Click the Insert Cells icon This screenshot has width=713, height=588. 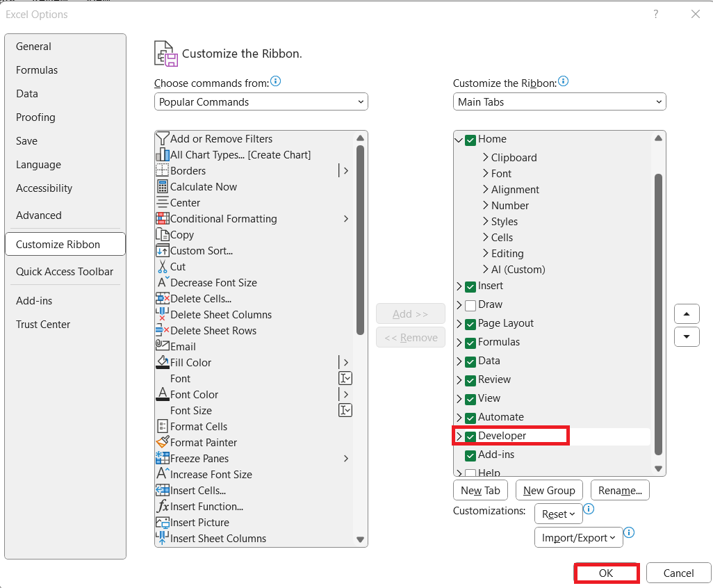coord(163,490)
